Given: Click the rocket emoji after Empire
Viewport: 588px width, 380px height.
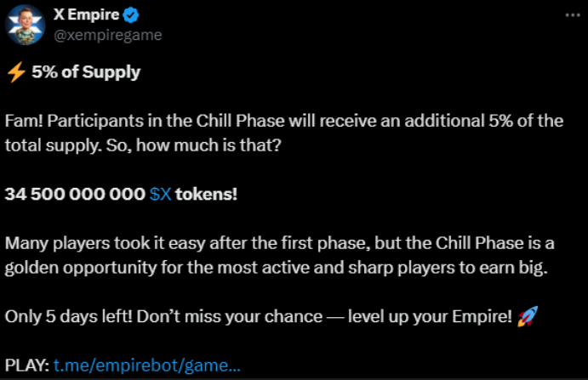Looking at the screenshot, I should 528,316.
